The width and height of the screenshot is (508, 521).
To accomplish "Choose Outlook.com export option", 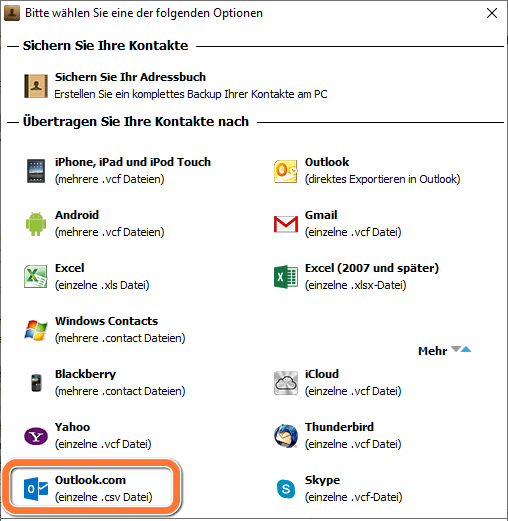I will coord(90,480).
